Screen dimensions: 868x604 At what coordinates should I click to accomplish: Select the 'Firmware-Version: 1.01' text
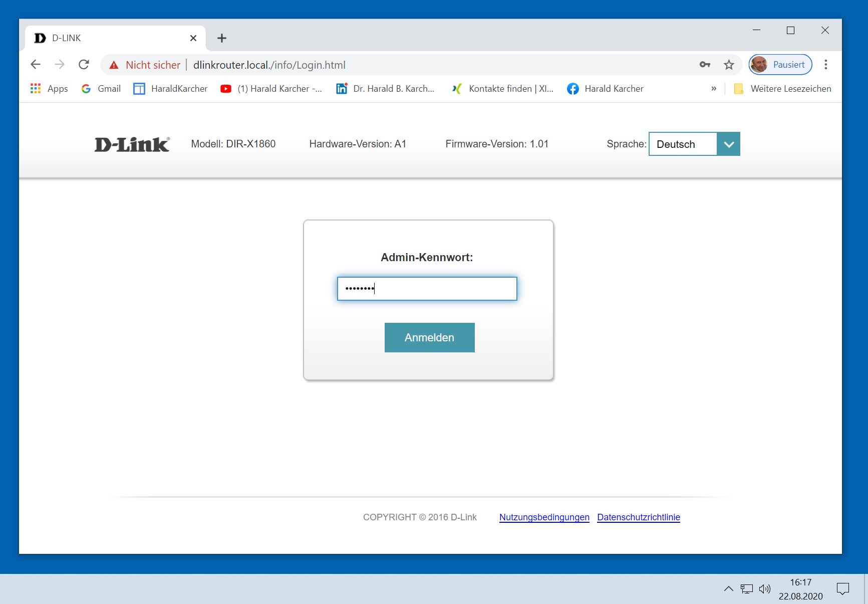tap(497, 144)
